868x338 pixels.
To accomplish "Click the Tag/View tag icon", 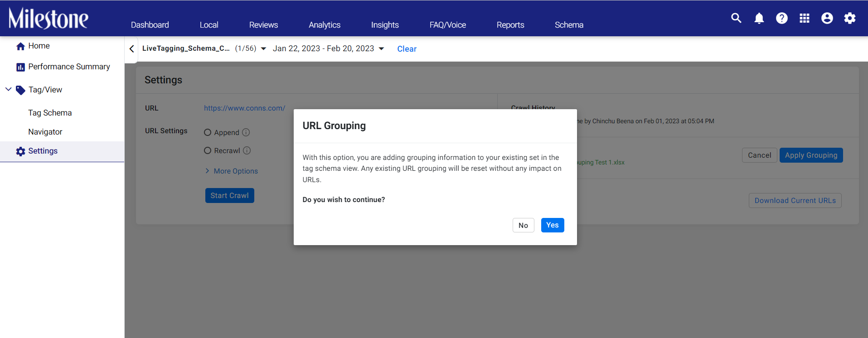I will [20, 90].
